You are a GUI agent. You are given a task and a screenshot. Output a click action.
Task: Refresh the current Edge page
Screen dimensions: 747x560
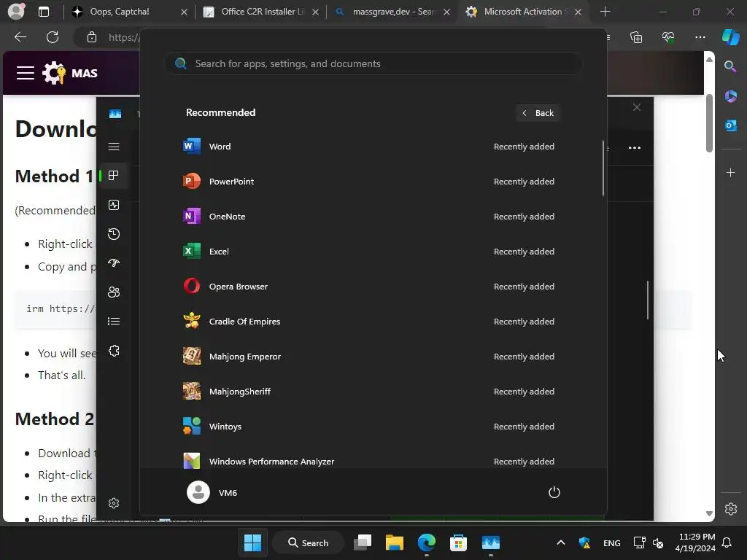pos(53,37)
